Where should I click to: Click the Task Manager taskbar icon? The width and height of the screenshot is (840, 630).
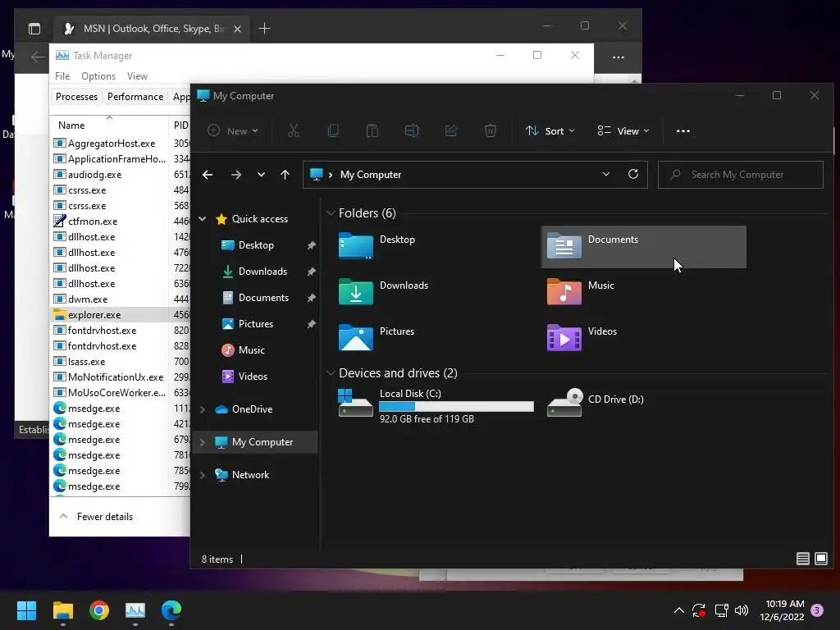coord(135,610)
